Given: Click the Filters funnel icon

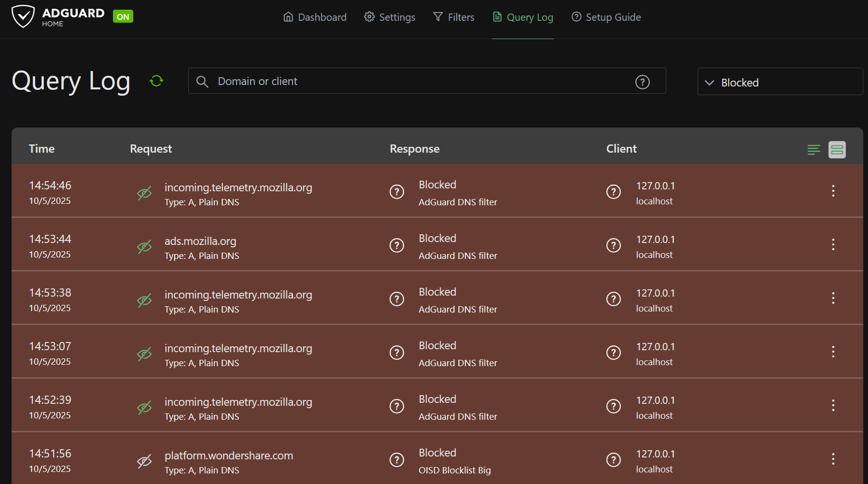Looking at the screenshot, I should (x=437, y=16).
